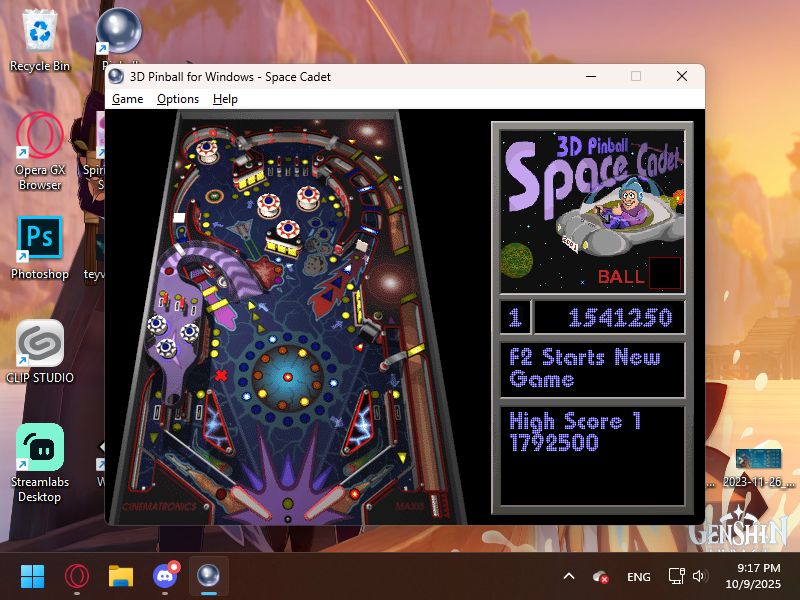Select the Photoshop desktop icon
Image resolution: width=800 pixels, height=600 pixels.
(x=40, y=247)
